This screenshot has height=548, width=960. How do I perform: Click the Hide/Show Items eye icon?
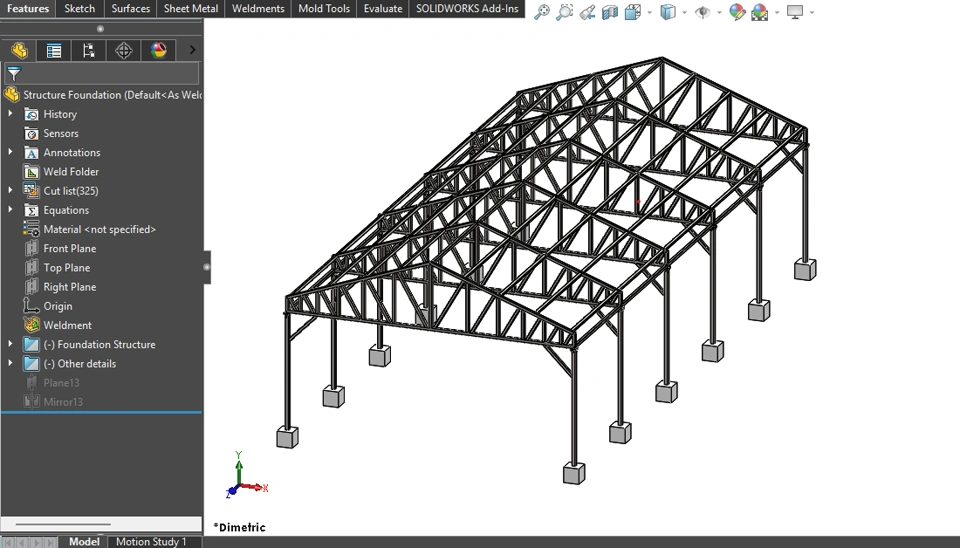pos(702,12)
